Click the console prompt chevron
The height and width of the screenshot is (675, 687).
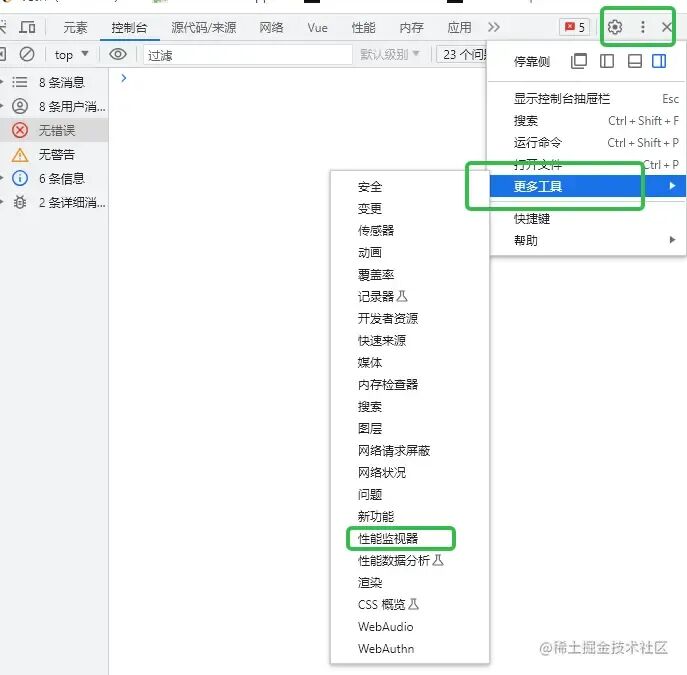click(x=124, y=78)
